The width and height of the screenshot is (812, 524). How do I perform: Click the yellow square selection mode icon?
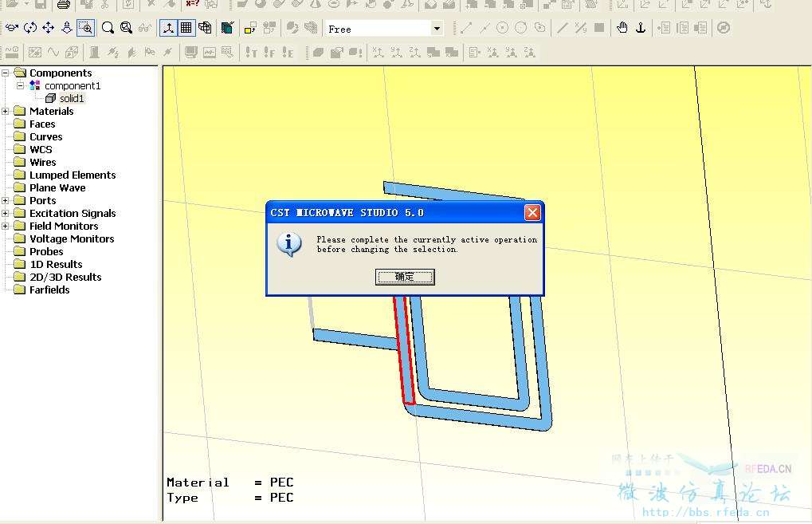(251, 28)
